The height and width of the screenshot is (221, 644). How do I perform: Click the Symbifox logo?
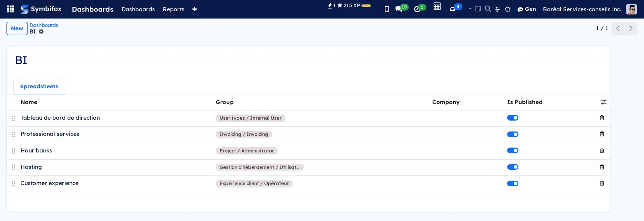(41, 9)
